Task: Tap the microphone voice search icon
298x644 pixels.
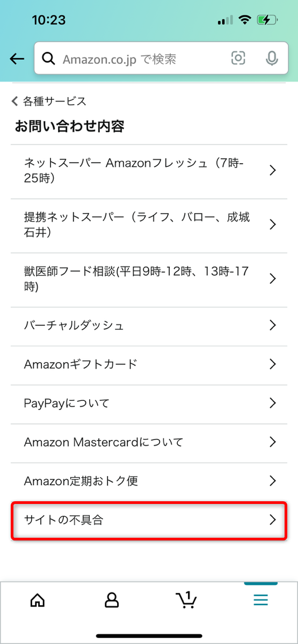Action: [x=272, y=58]
